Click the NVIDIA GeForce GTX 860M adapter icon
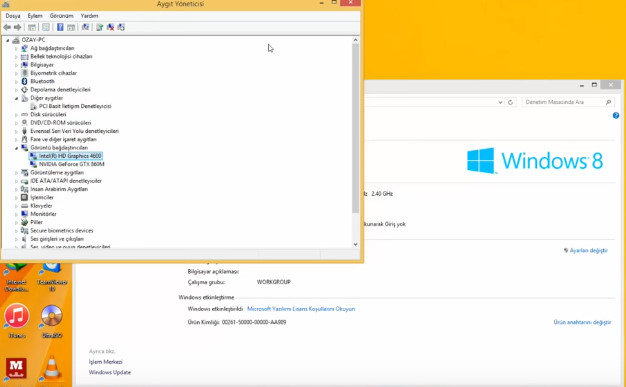 click(33, 164)
